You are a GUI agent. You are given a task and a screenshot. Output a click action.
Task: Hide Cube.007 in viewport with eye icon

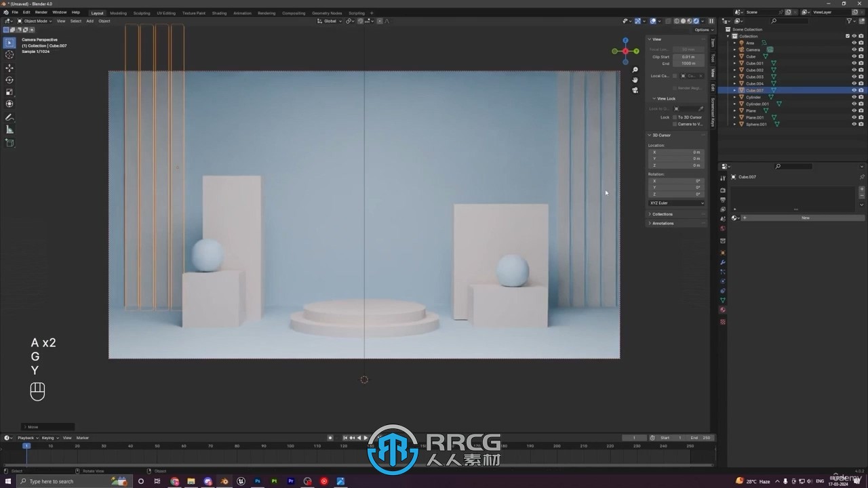pyautogui.click(x=854, y=90)
